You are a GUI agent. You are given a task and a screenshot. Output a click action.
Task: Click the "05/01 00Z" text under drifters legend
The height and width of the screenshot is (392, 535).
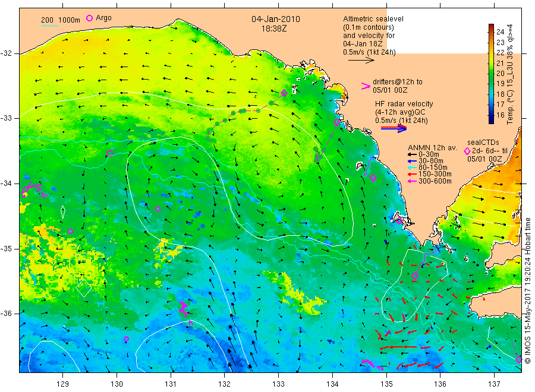click(390, 90)
